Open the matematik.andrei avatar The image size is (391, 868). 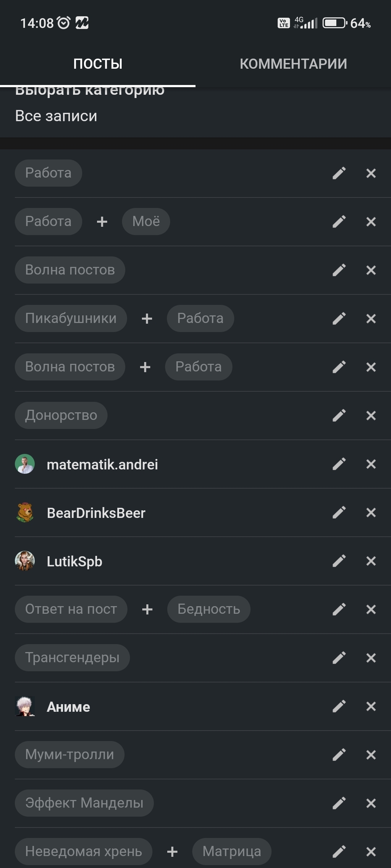click(25, 464)
